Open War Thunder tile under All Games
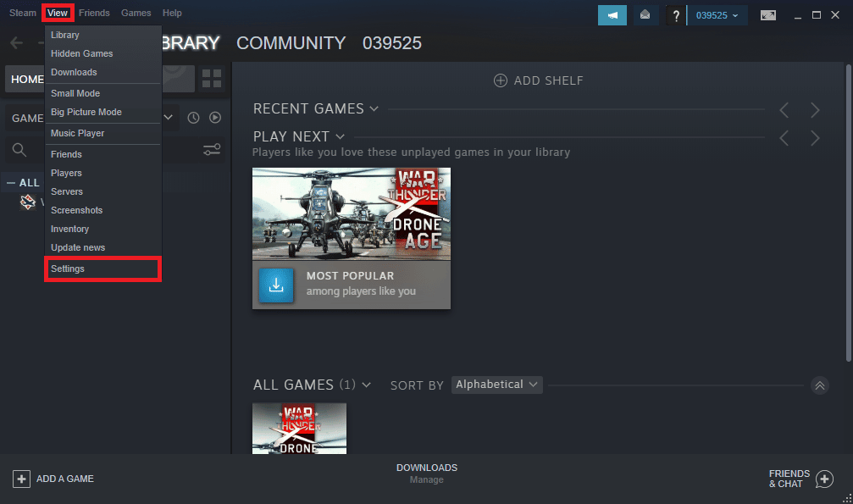Screen dimensions: 853x504 click(299, 429)
